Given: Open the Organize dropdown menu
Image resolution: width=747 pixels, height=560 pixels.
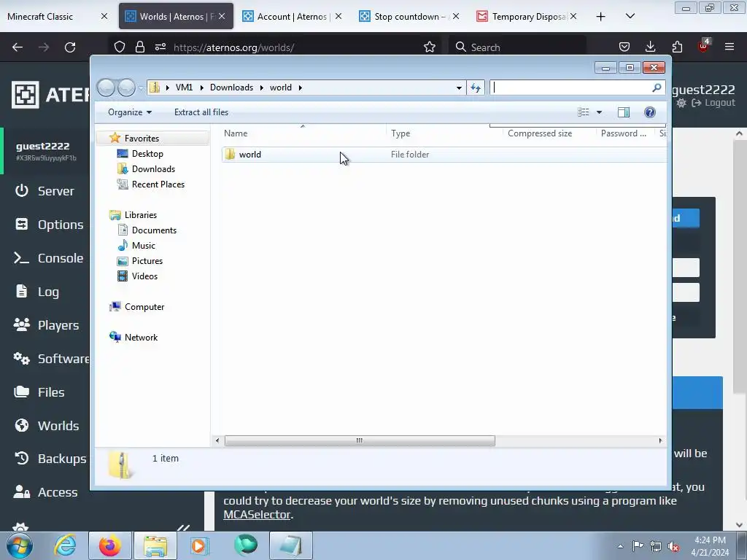Looking at the screenshot, I should coord(130,112).
